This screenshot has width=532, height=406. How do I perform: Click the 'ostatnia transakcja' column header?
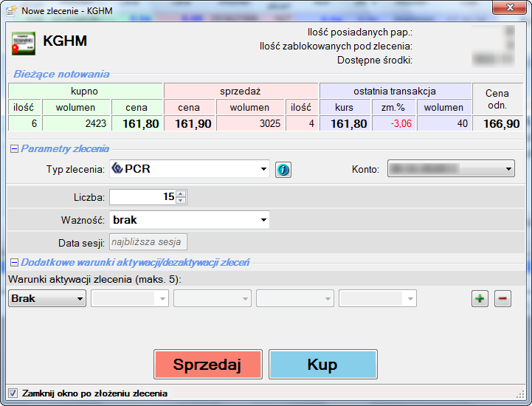pos(395,91)
